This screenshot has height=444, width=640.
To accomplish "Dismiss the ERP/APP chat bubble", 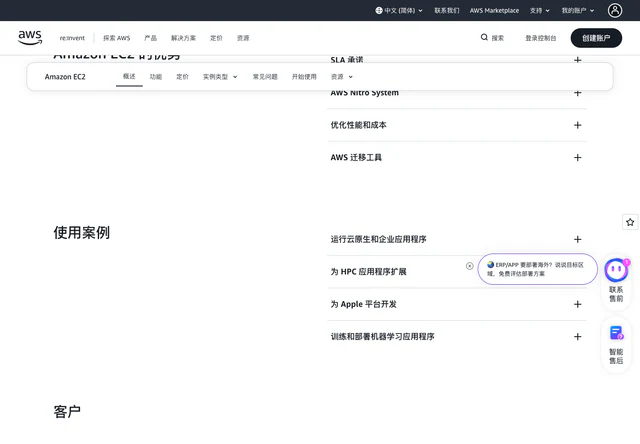I will tap(470, 266).
